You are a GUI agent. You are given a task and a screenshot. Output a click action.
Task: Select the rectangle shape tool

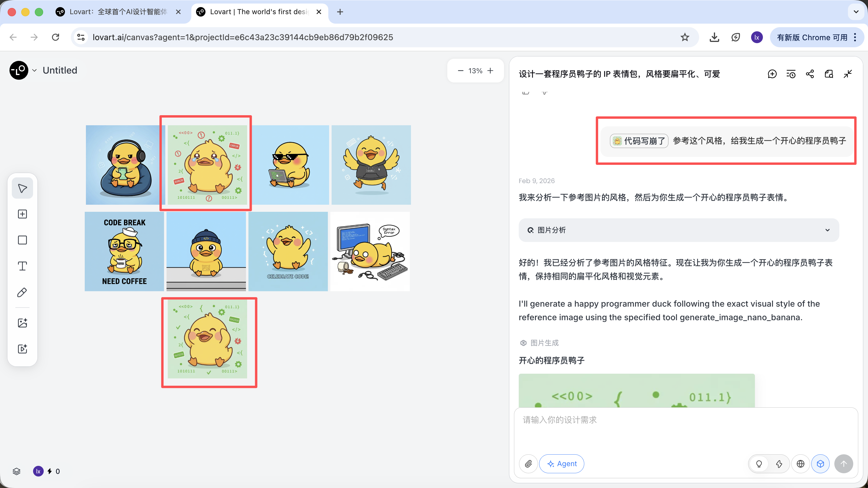coord(22,240)
